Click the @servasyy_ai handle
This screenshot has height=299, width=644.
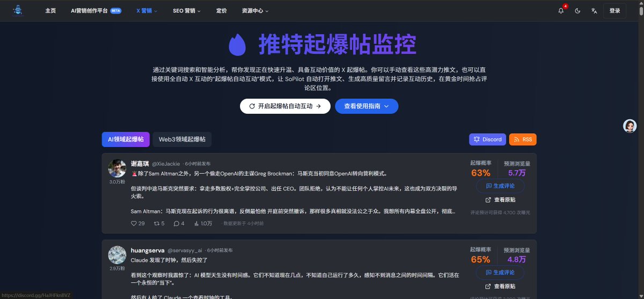(185, 250)
